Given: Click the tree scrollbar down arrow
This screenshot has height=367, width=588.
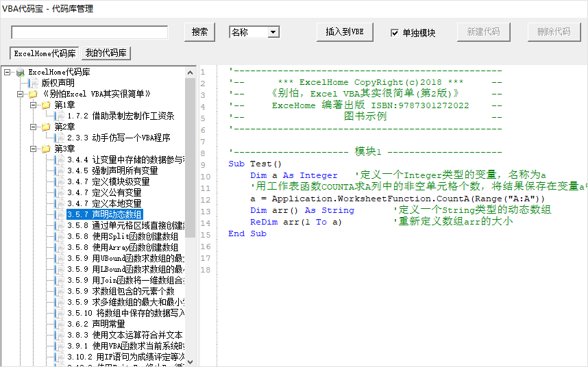Looking at the screenshot, I should (190, 362).
